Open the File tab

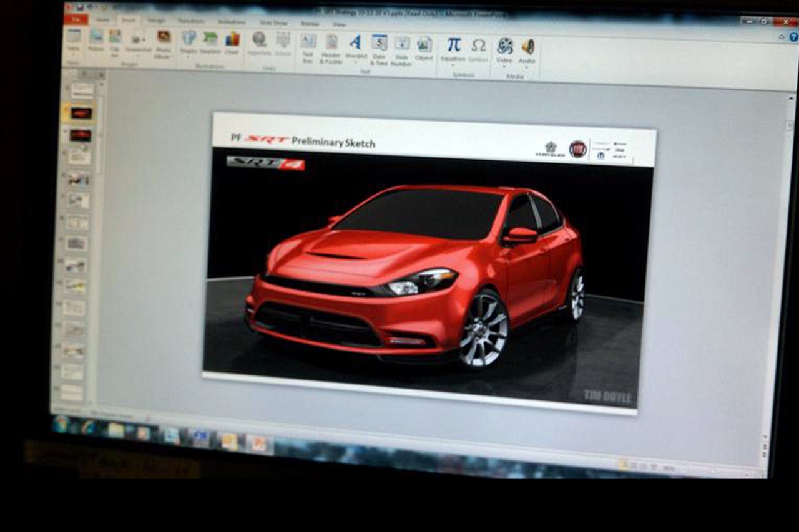(76, 19)
